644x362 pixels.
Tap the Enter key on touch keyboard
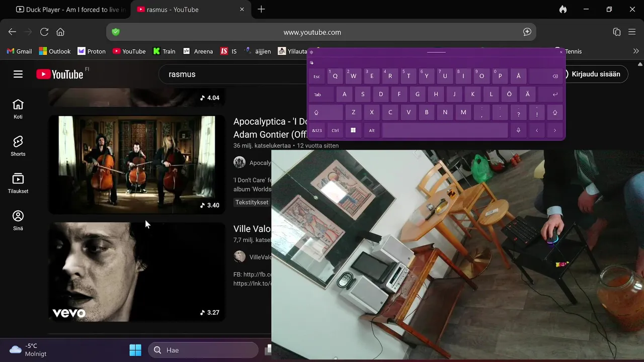(551, 95)
